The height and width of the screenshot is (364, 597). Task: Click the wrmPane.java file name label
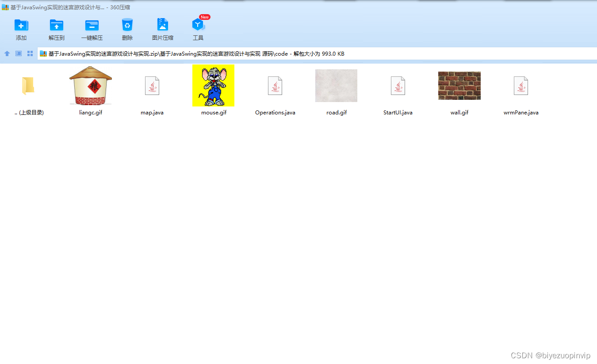[521, 113]
